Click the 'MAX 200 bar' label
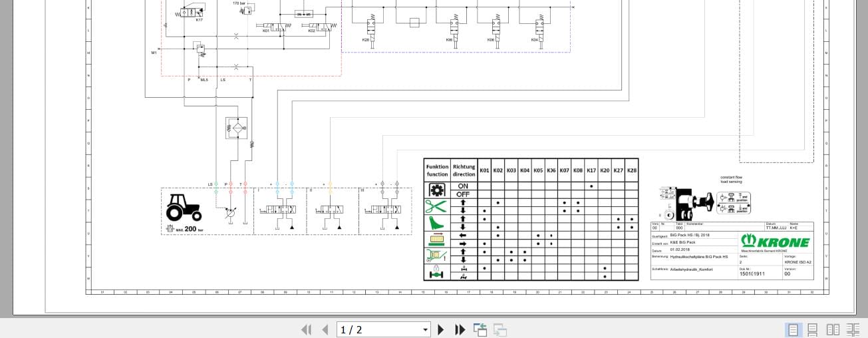Viewport: 868px width, 338px height. pos(184,229)
